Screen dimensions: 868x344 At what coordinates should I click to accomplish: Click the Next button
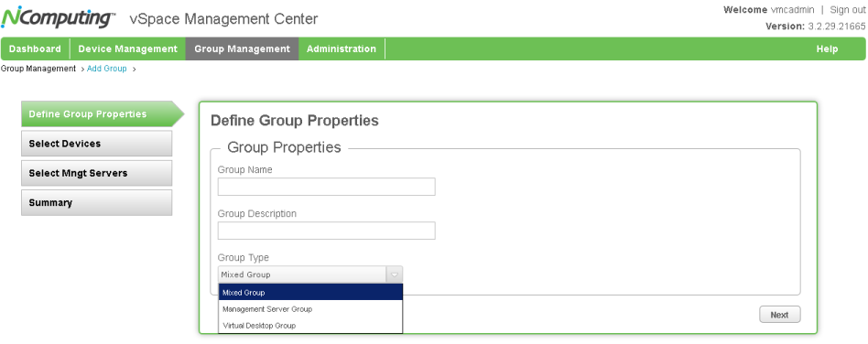[779, 315]
